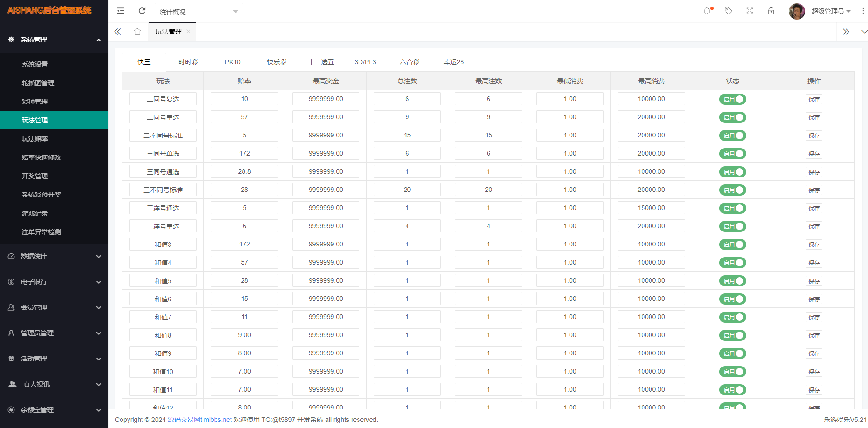Go to home tab icon

pyautogui.click(x=137, y=32)
